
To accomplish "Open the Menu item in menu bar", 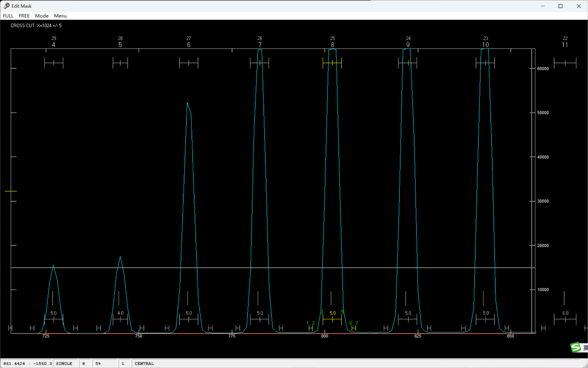I will pyautogui.click(x=60, y=16).
